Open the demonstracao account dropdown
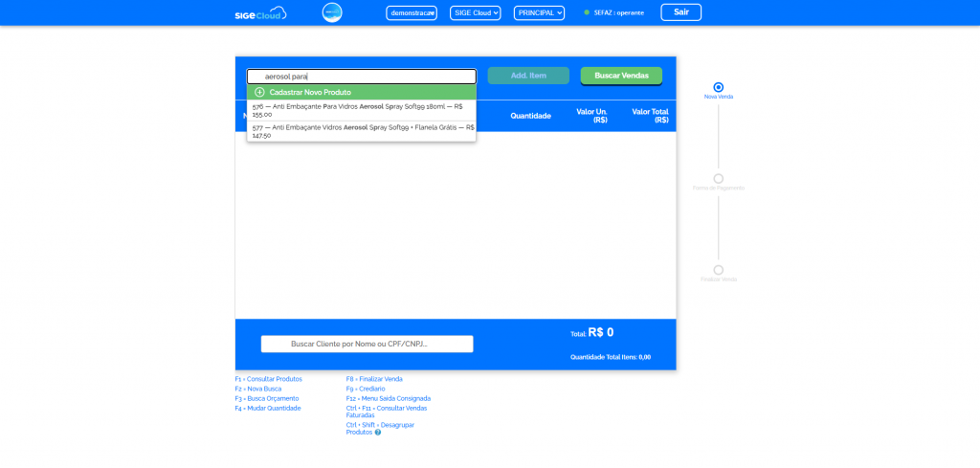Screen dimensions: 980x468 tap(412, 12)
